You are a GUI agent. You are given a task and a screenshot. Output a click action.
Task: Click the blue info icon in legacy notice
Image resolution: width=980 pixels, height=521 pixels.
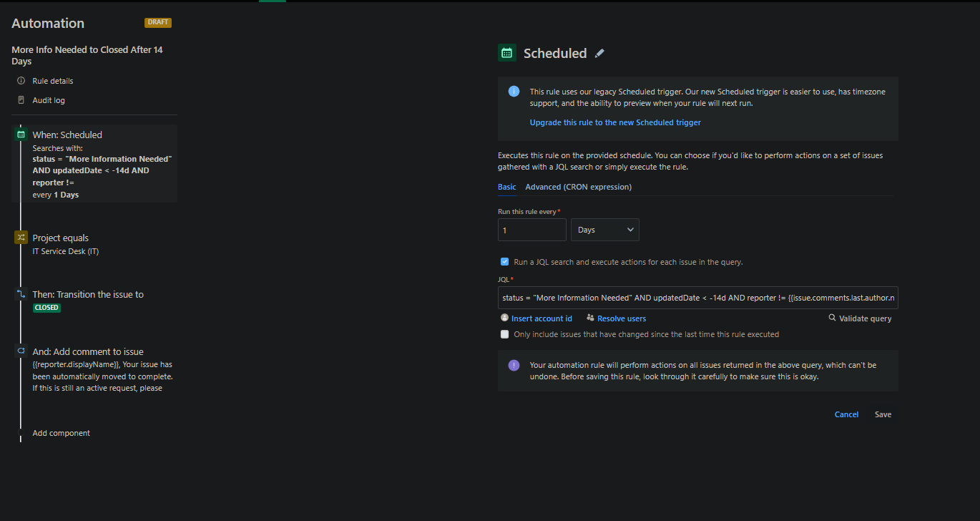tap(514, 91)
